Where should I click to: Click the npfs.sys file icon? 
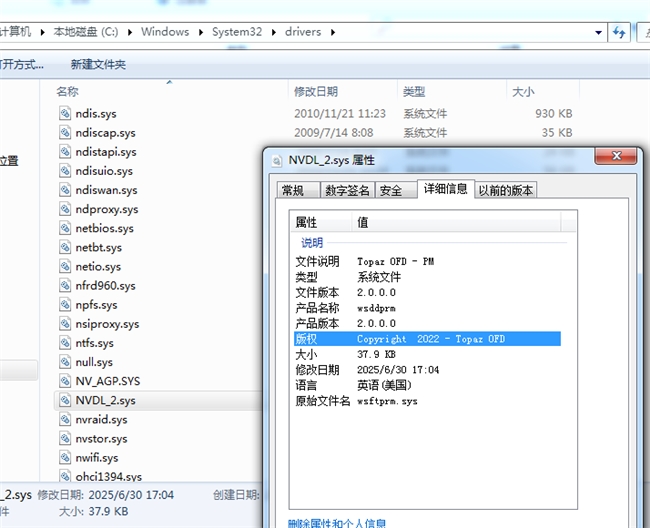(x=65, y=304)
